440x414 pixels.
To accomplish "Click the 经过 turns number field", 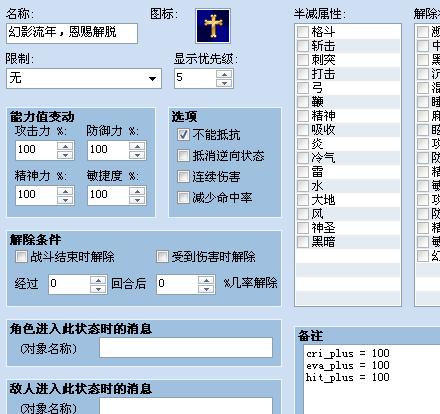I will (69, 284).
